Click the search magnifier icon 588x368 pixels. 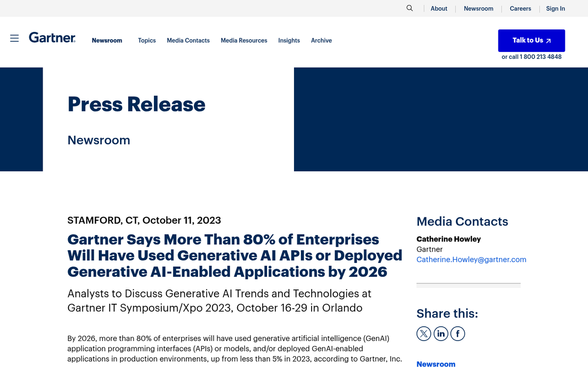410,8
